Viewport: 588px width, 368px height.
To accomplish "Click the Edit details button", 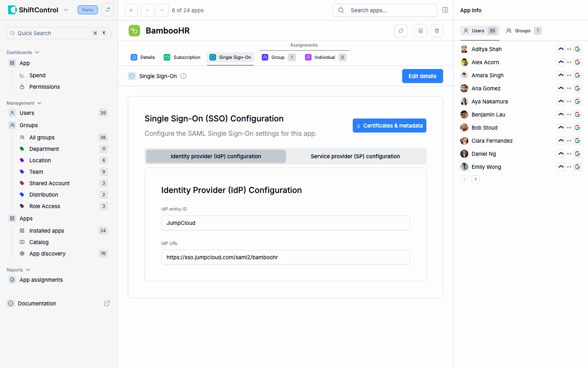I will (x=422, y=76).
